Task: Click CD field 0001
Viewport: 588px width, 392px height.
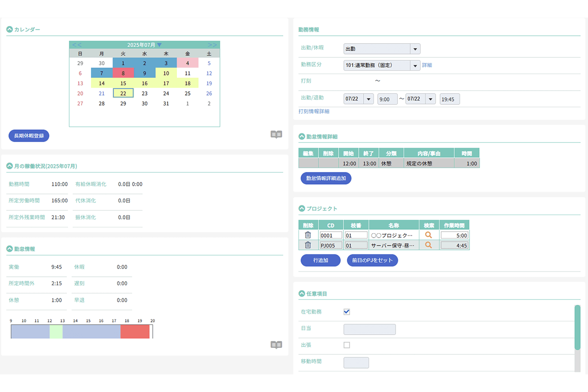Action: [x=331, y=235]
